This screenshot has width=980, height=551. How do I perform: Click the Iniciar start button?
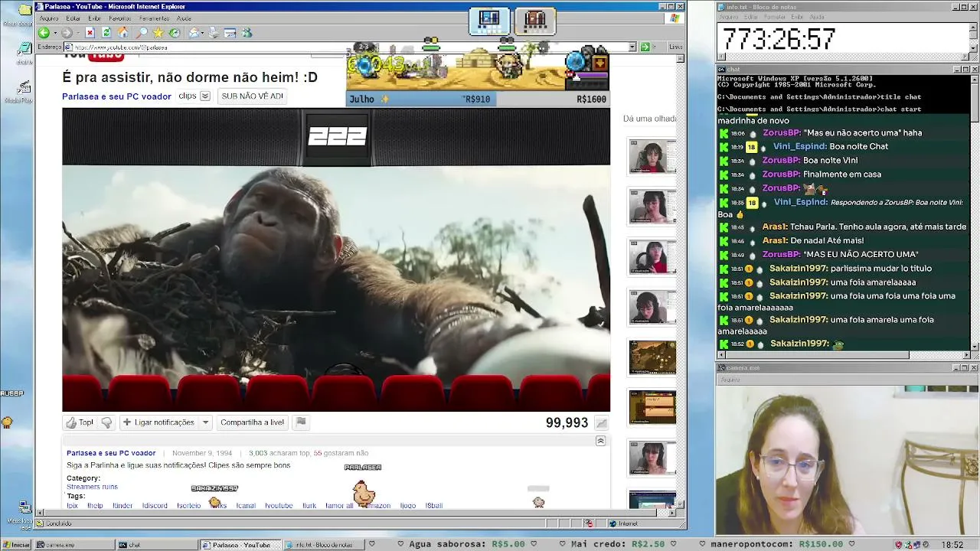coord(16,545)
